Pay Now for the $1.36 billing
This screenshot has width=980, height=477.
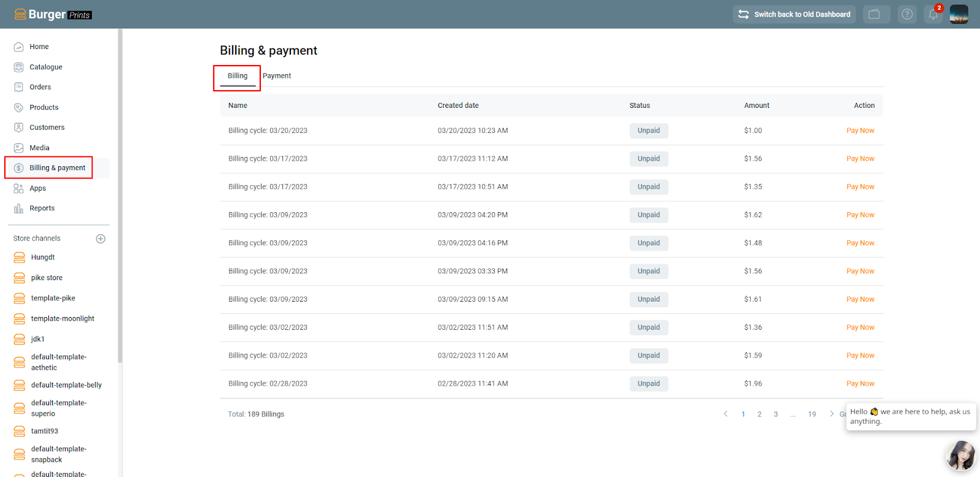[x=861, y=327]
